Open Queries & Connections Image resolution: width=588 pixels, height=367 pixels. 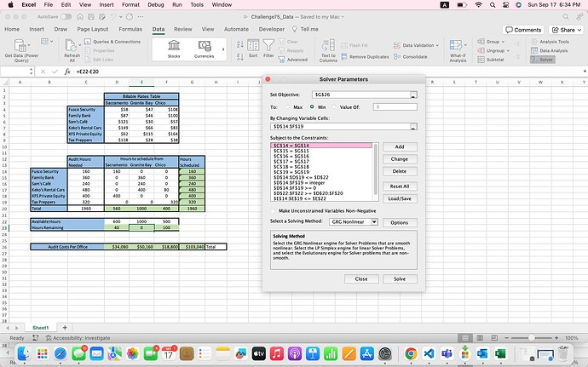112,42
